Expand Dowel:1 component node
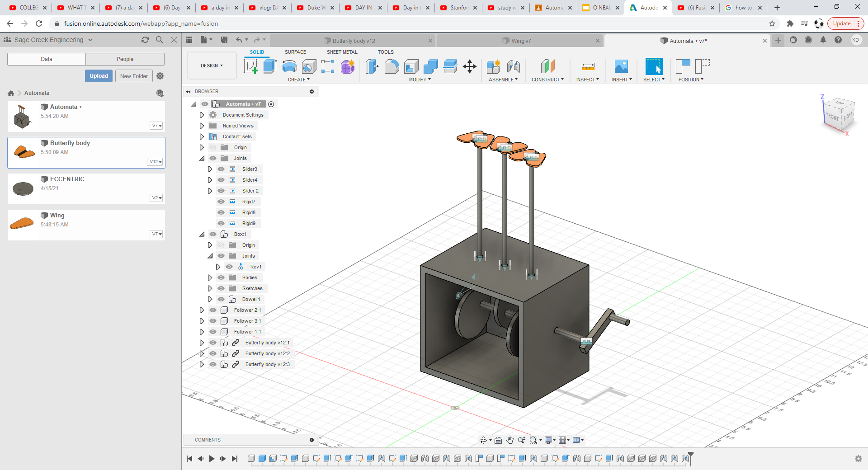This screenshot has height=470, width=868. 210,299
